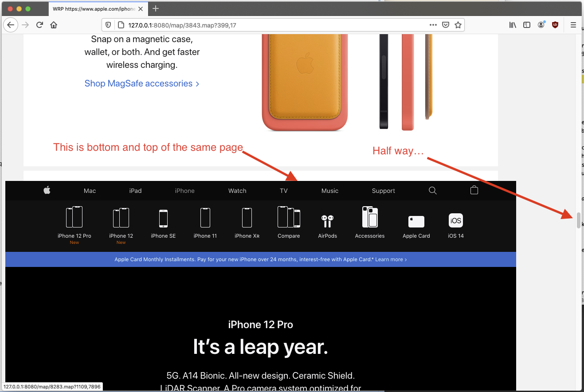Click the 'It's a leap year.' headline

(261, 347)
